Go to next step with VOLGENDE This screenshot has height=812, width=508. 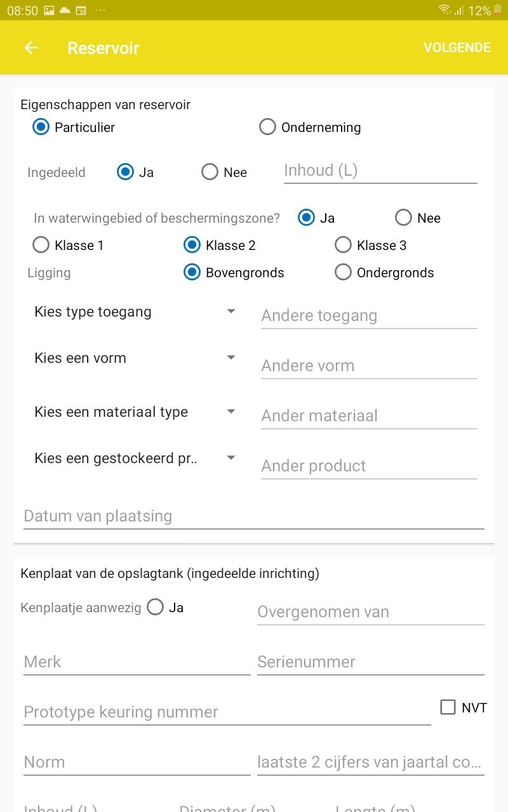[457, 48]
